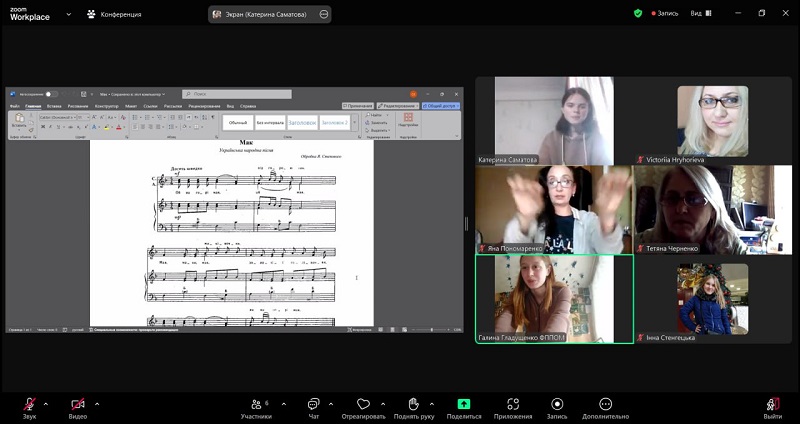This screenshot has height=424, width=800.
Task: Click Запись recording indicator at top
Action: click(x=665, y=14)
